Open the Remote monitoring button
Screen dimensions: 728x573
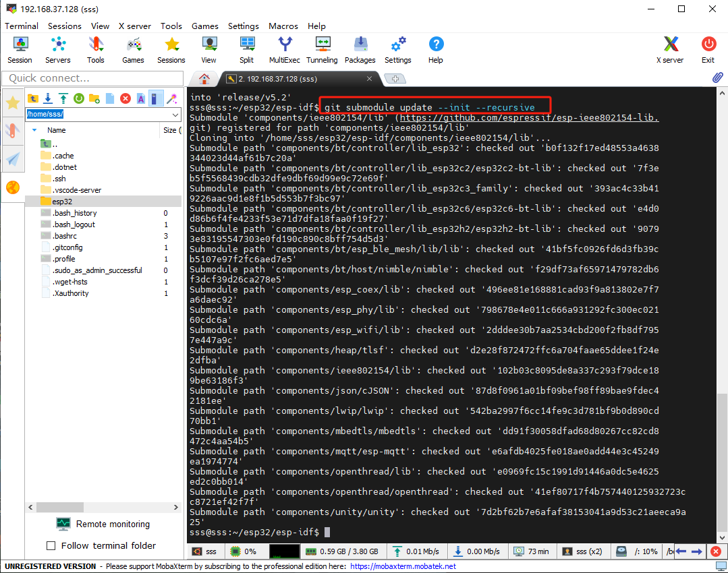tap(103, 524)
